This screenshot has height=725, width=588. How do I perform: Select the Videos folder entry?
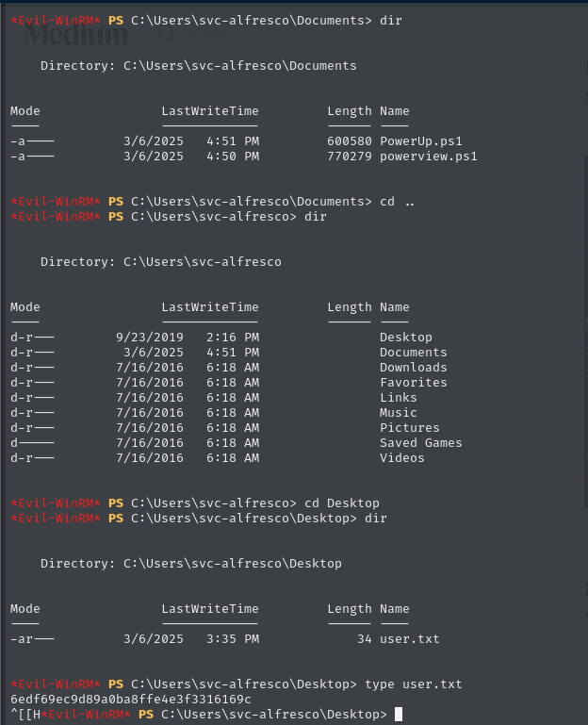[401, 458]
